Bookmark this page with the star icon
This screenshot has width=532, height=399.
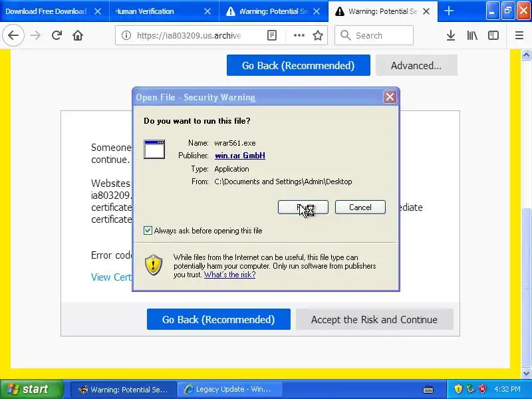click(x=318, y=35)
